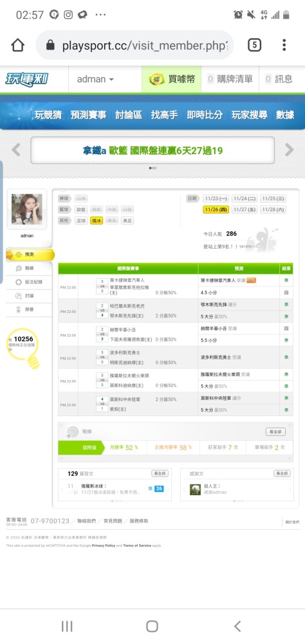Tap the adman profile photo
This screenshot has height=644, width=305.
coord(26,209)
